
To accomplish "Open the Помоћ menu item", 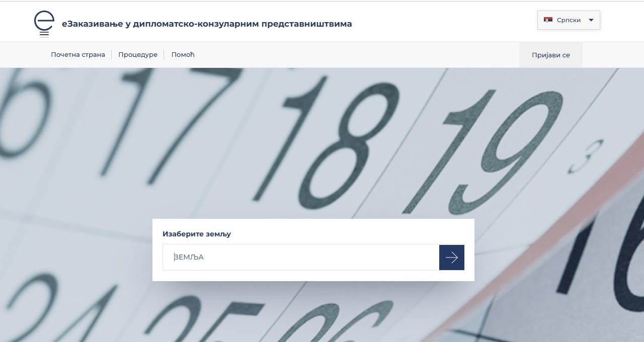I will pyautogui.click(x=183, y=55).
